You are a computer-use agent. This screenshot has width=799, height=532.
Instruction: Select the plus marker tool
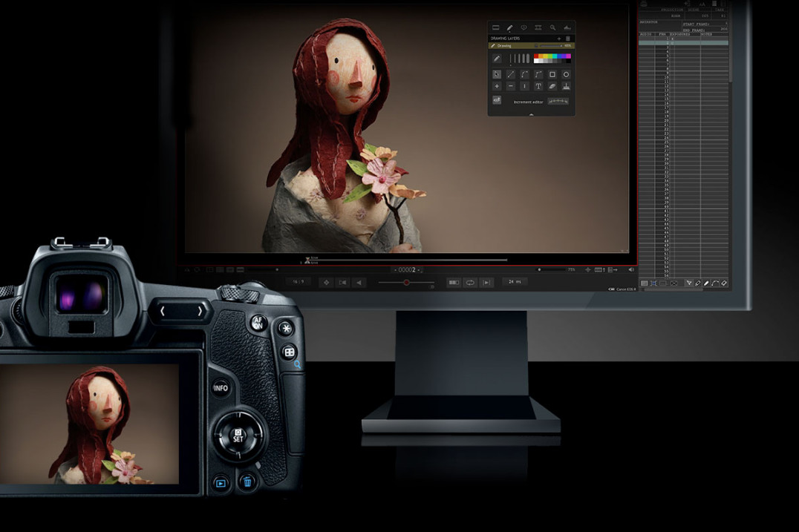pyautogui.click(x=497, y=87)
